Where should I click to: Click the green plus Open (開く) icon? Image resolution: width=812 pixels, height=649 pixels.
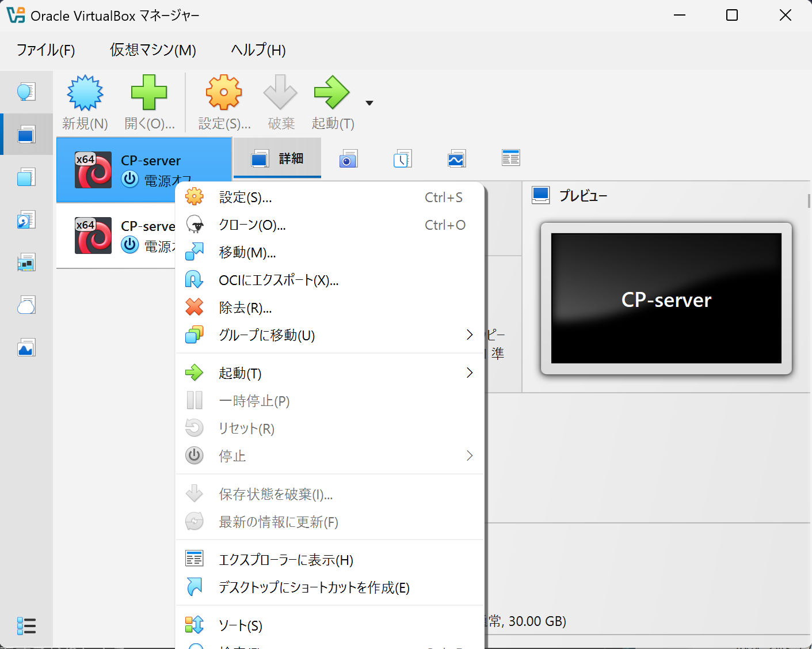[x=149, y=93]
